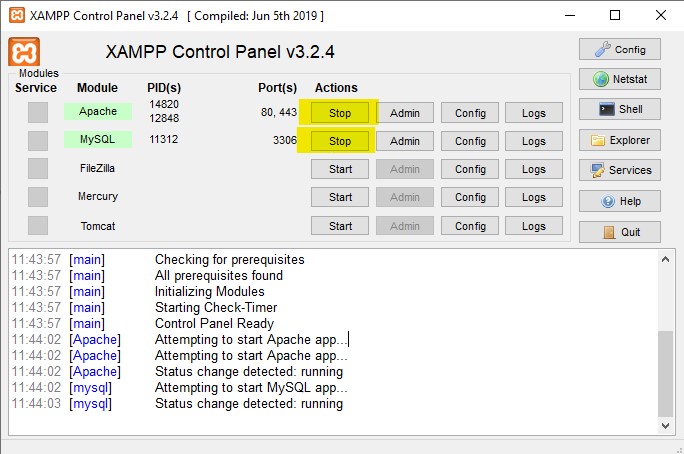Viewport: 684px width, 454px height.
Task: Open MySQL Admin page
Action: click(x=405, y=141)
